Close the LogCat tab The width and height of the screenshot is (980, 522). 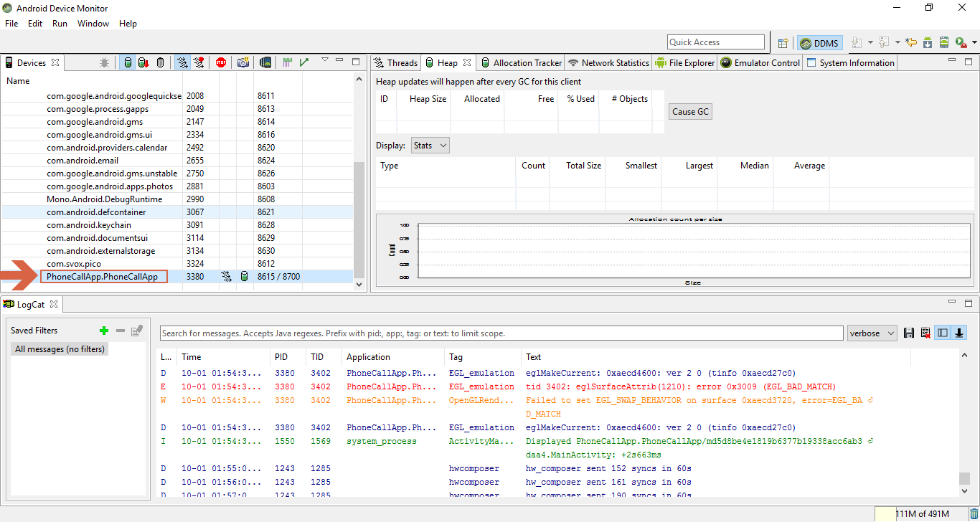pyautogui.click(x=53, y=305)
